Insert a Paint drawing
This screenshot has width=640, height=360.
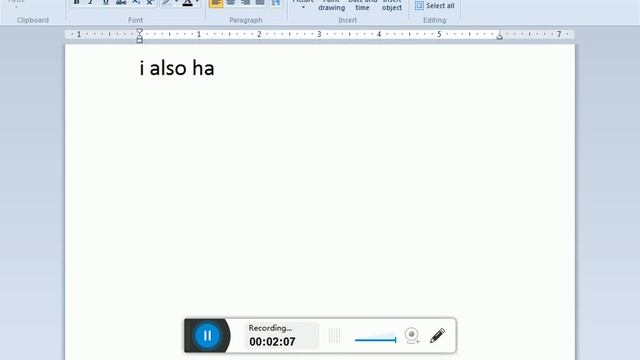click(x=331, y=5)
